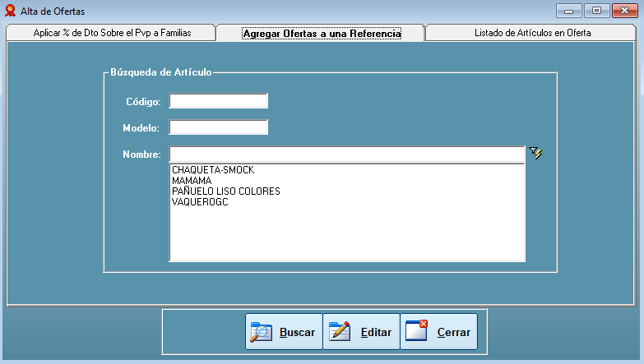Select CHAQUETA-SMOCK in the list

click(347, 170)
